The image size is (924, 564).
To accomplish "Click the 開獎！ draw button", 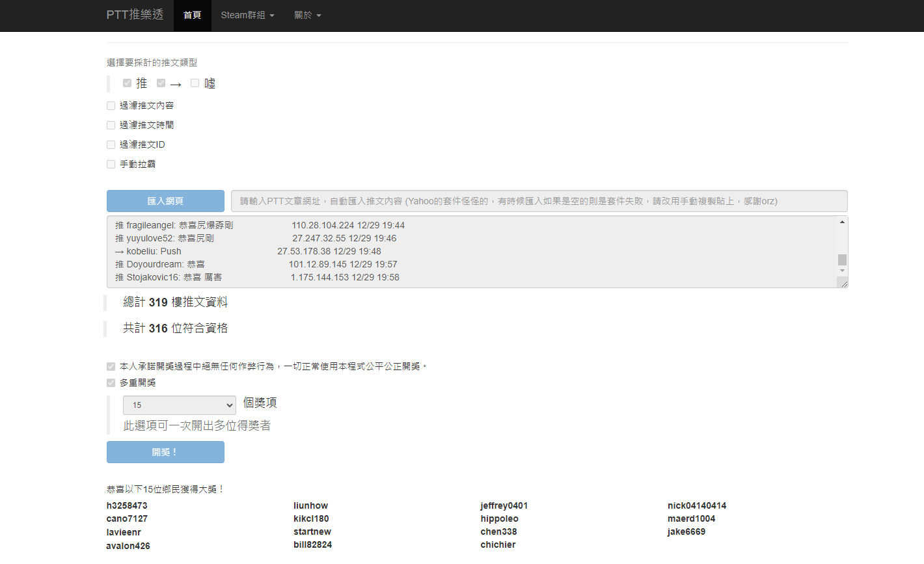I will point(165,452).
